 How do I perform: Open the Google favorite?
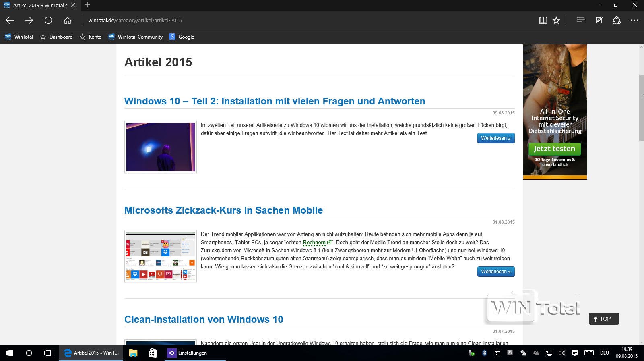(x=182, y=37)
